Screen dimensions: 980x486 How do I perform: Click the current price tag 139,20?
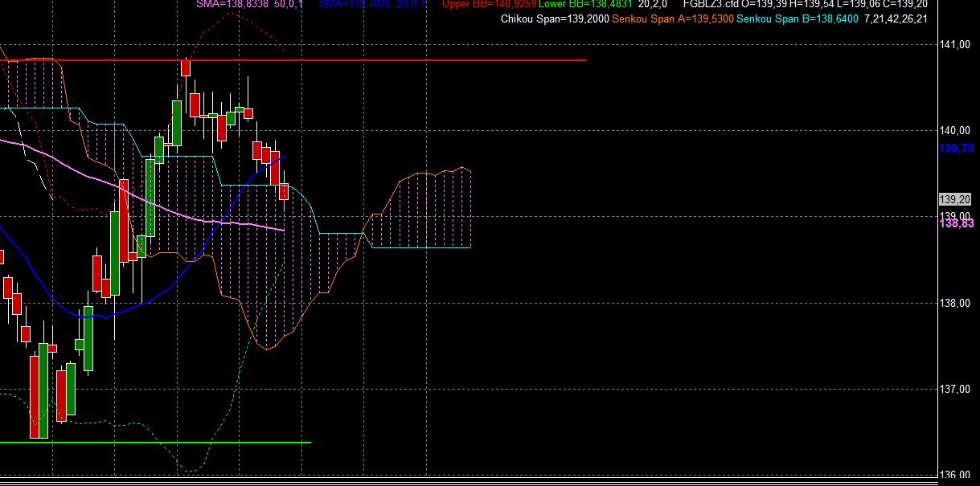955,199
